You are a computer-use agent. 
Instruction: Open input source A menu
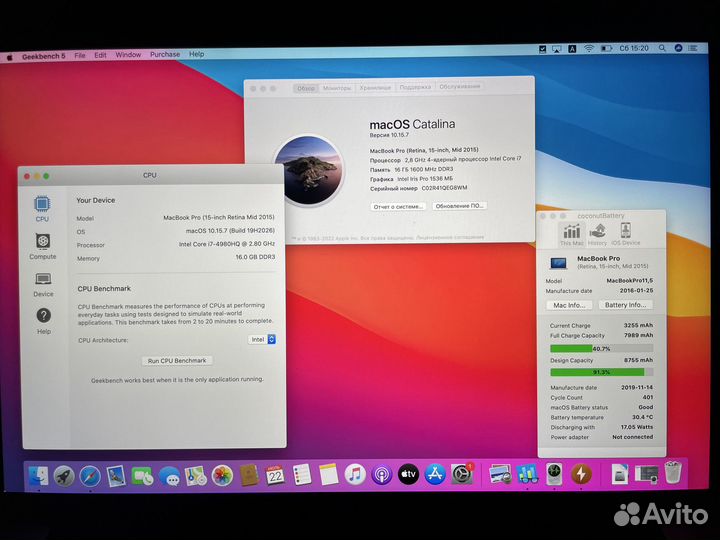tap(572, 48)
